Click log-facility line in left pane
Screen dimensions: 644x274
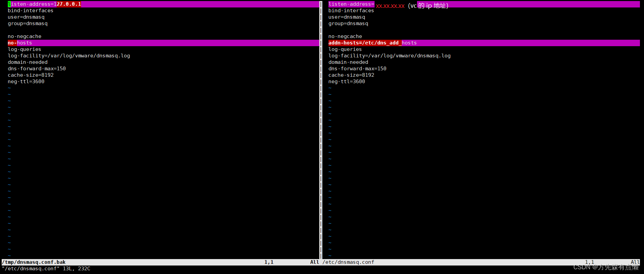coord(69,56)
